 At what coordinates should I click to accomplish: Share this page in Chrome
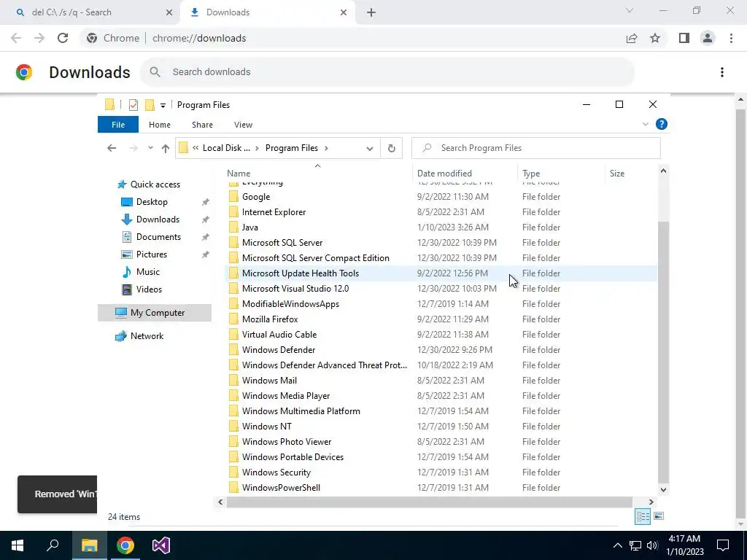632,38
